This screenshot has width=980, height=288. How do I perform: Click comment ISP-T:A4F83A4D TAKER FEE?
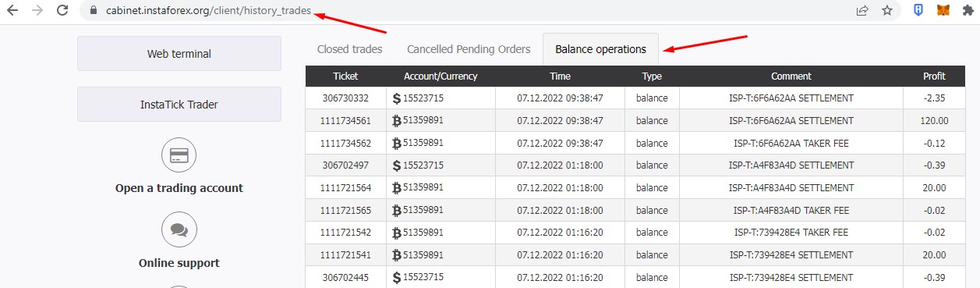(791, 211)
